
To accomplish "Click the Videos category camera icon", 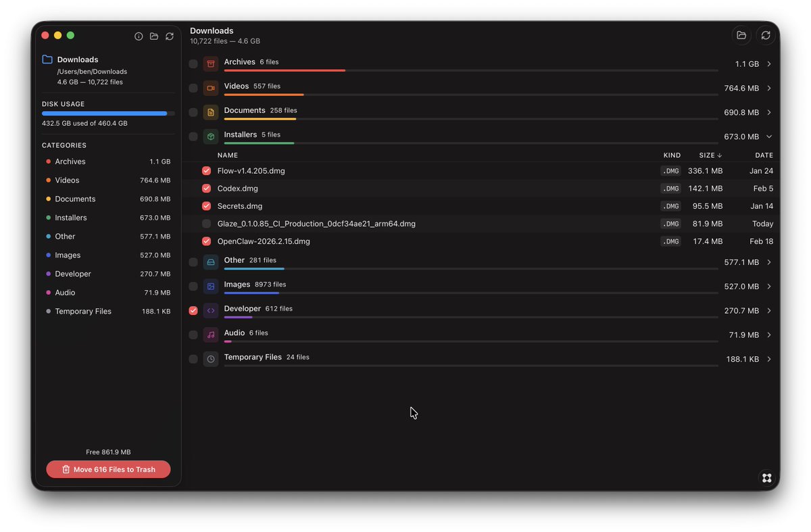I will pyautogui.click(x=211, y=89).
